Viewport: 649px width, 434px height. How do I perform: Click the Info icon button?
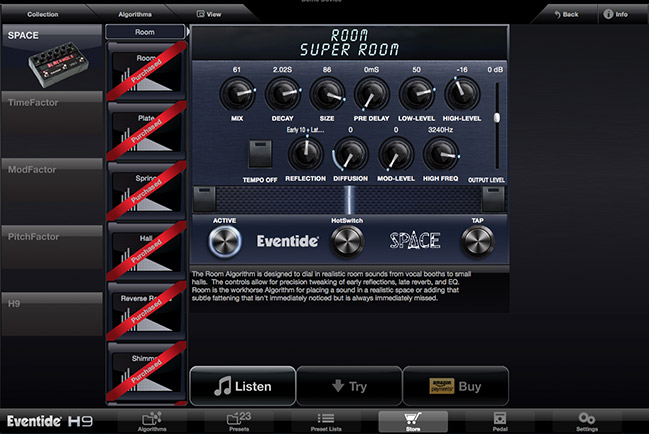pos(615,14)
